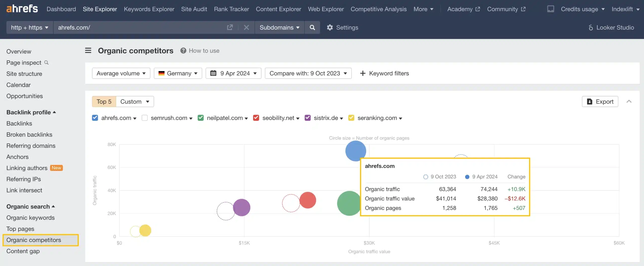Click red seobility.net bubble on chart
This screenshot has width=644, height=266.
(x=308, y=200)
